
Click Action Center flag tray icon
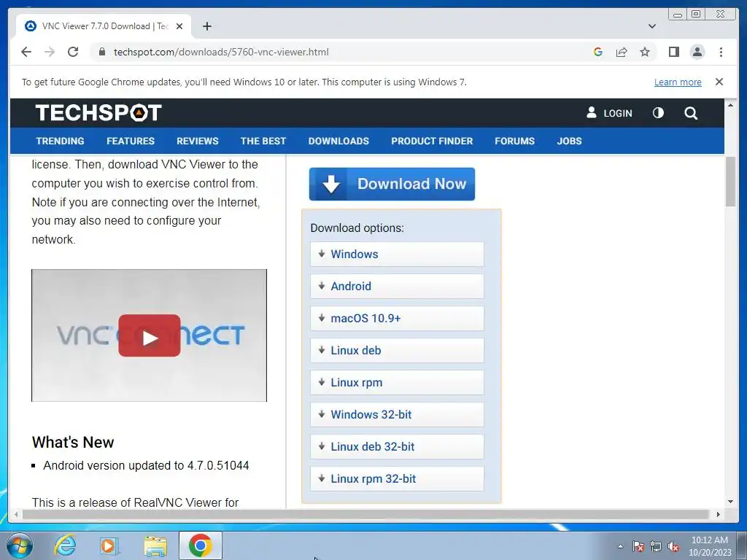[x=638, y=546]
